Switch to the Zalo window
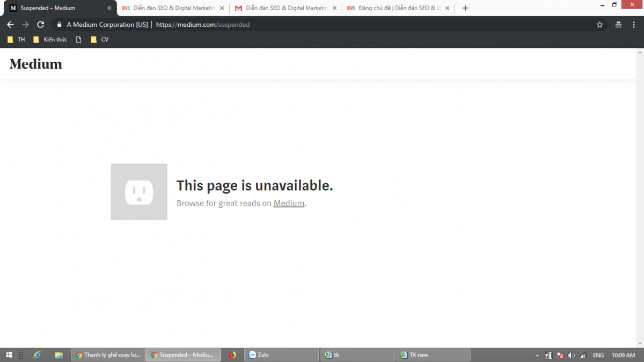This screenshot has width=644, height=362. 282,355
